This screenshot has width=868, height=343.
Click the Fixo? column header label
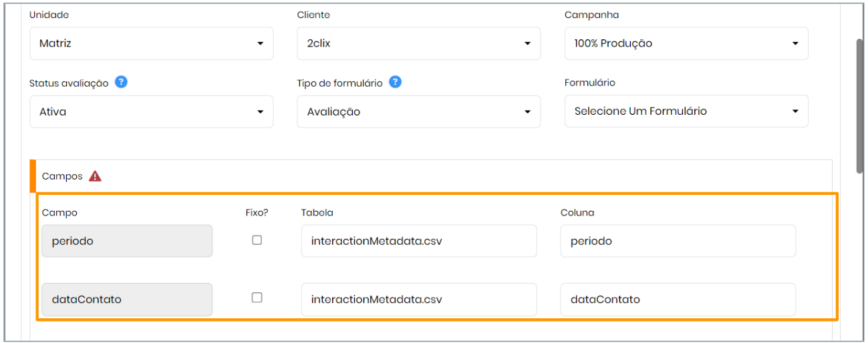[257, 212]
